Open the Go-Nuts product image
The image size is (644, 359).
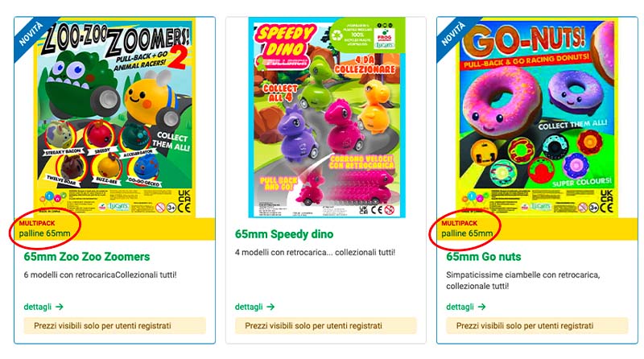point(537,117)
